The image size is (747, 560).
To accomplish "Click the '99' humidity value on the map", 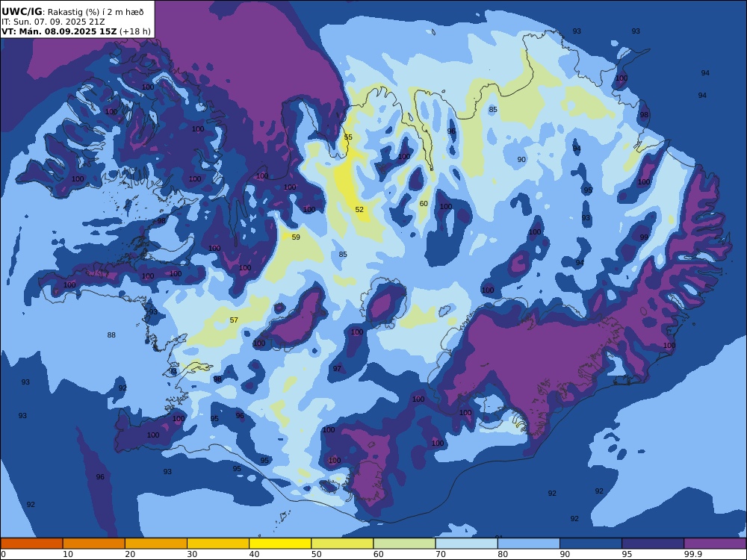I will pyautogui.click(x=644, y=237).
